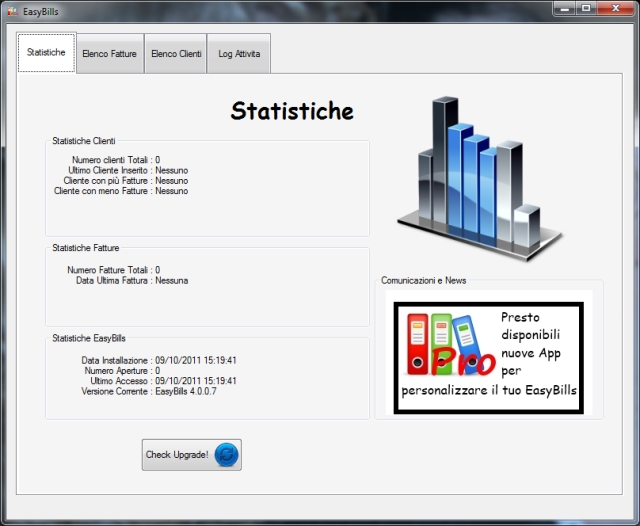Click 'Numero Aperture : 0' text

(122, 371)
